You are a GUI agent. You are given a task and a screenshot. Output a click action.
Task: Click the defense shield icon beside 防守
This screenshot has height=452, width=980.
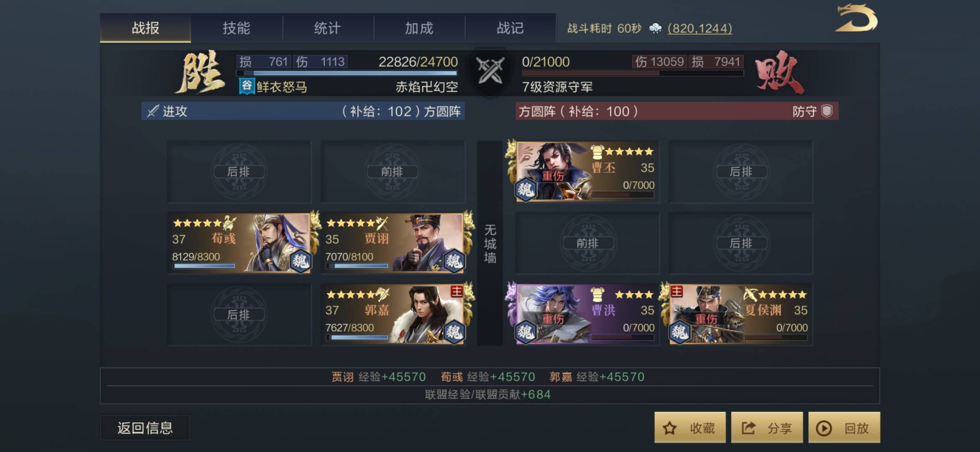pos(827,111)
